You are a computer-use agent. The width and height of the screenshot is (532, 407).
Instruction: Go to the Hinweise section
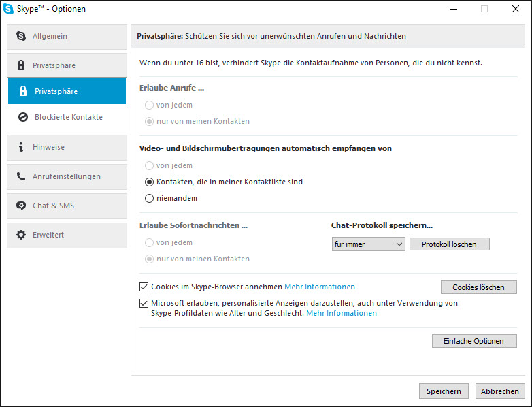(x=67, y=147)
